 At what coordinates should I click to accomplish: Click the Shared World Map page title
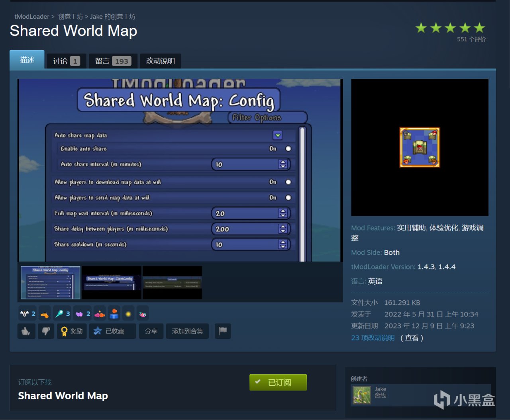73,31
